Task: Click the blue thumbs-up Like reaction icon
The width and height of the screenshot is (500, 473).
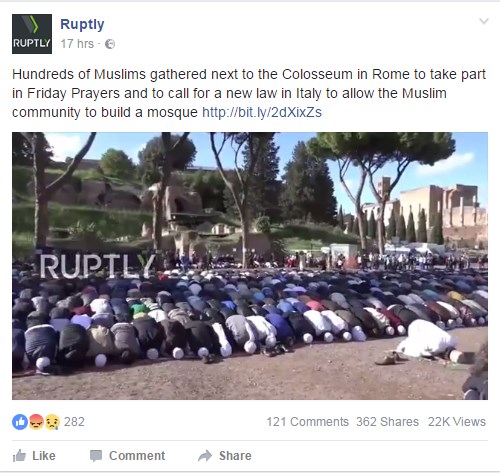Action: [20, 422]
